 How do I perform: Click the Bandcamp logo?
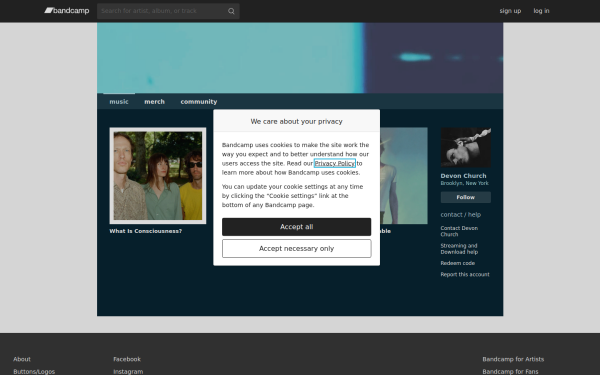pos(67,11)
